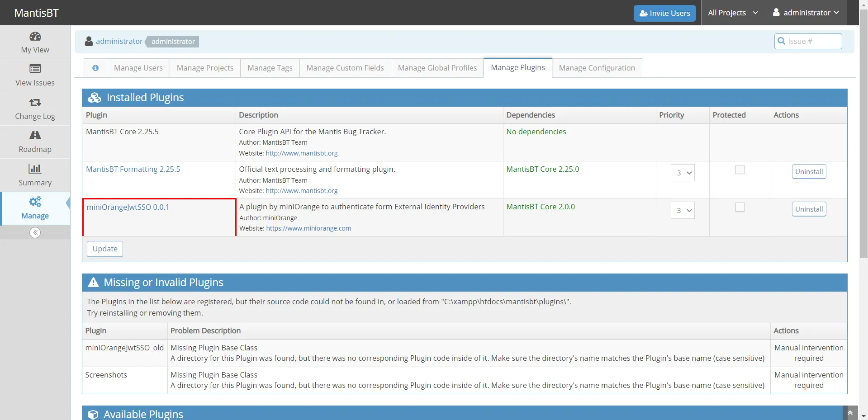This screenshot has width=868, height=420.
Task: Open priority dropdown for MantisBT Formatting
Action: [x=683, y=173]
